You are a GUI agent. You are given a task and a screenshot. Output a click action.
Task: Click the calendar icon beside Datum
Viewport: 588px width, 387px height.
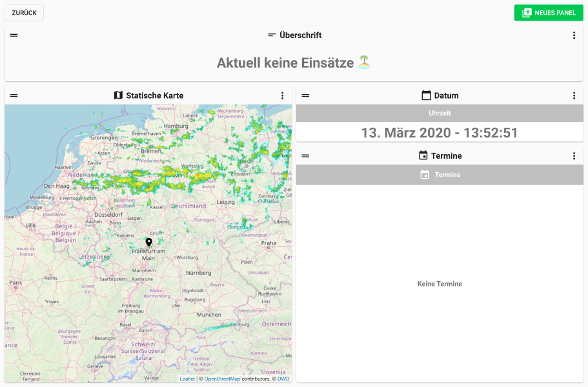coord(425,95)
